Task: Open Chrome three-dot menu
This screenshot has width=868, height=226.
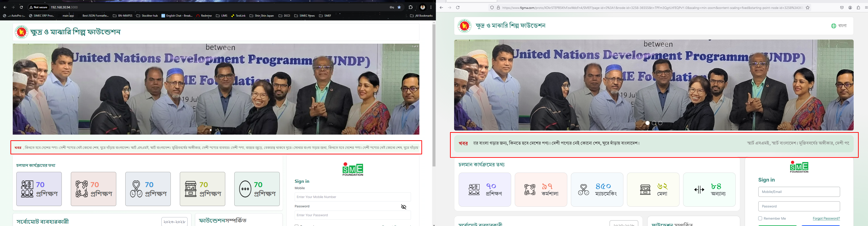Action: 431,7
